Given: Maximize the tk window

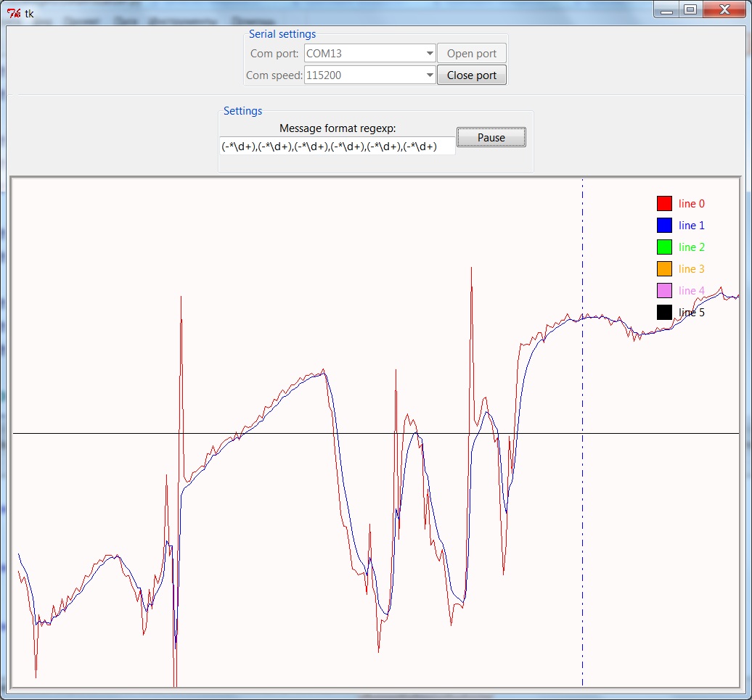Looking at the screenshot, I should pyautogui.click(x=690, y=9).
